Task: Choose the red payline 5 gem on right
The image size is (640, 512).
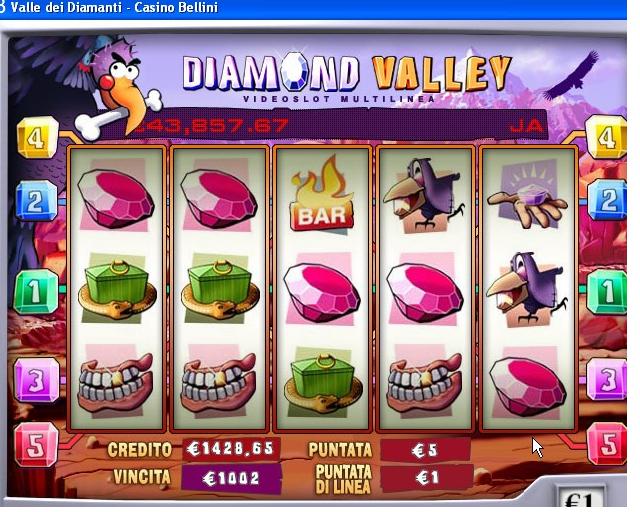Action: pyautogui.click(x=607, y=445)
